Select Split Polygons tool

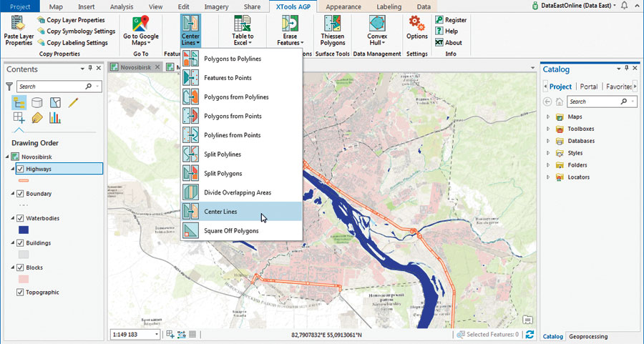(x=242, y=173)
